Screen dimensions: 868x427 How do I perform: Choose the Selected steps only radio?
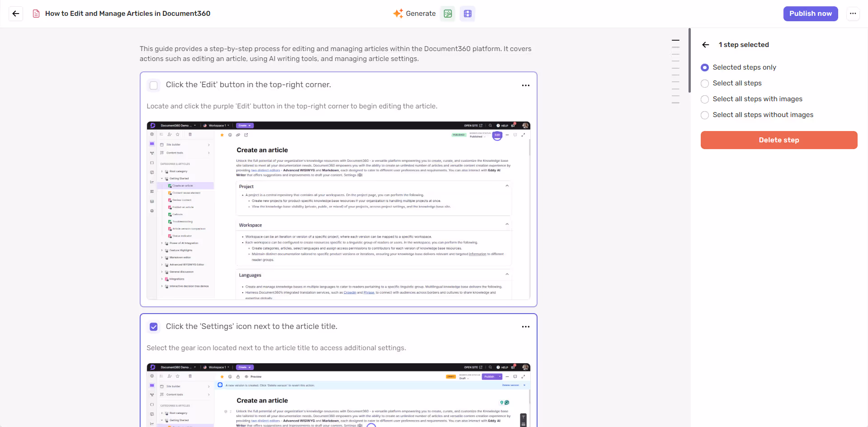point(705,68)
